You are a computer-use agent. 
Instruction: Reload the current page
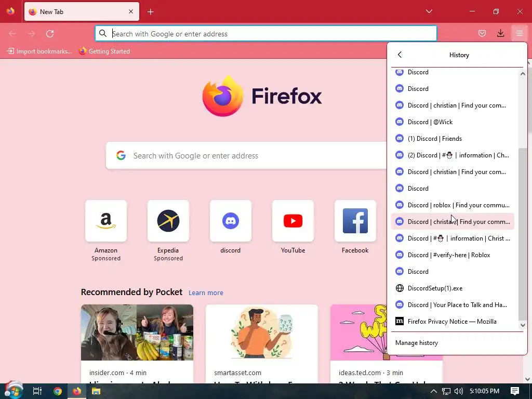pos(50,34)
